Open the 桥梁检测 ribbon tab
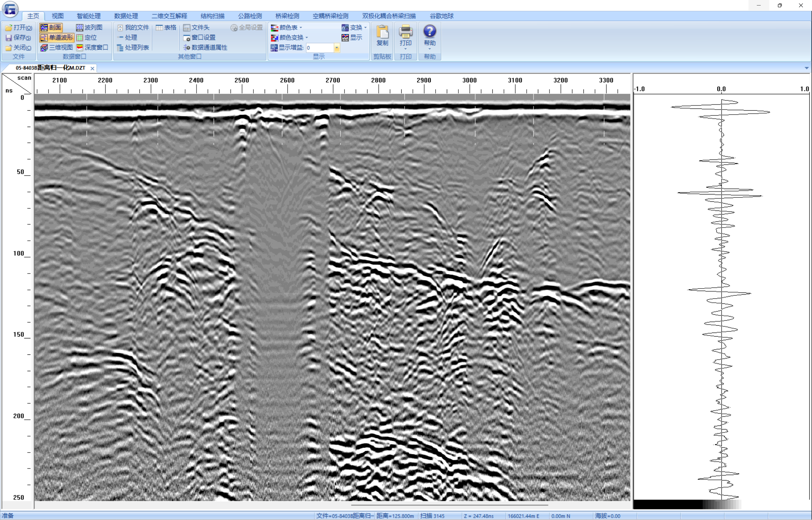 click(287, 16)
